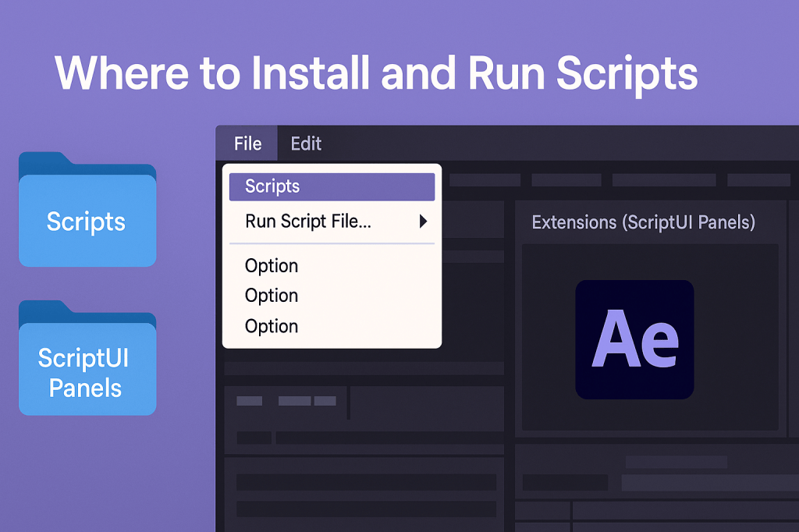
Task: Select the highlighted Scripts menu entry
Action: click(x=332, y=186)
